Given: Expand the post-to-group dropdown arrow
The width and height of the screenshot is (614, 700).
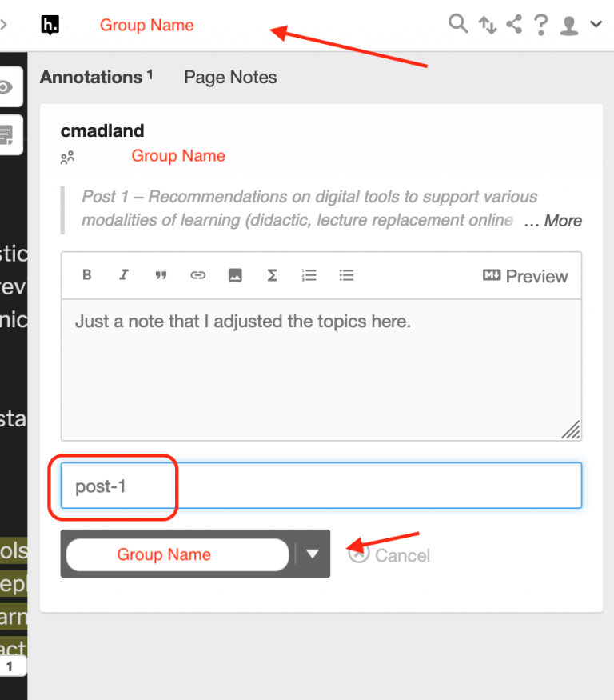Looking at the screenshot, I should tap(313, 554).
